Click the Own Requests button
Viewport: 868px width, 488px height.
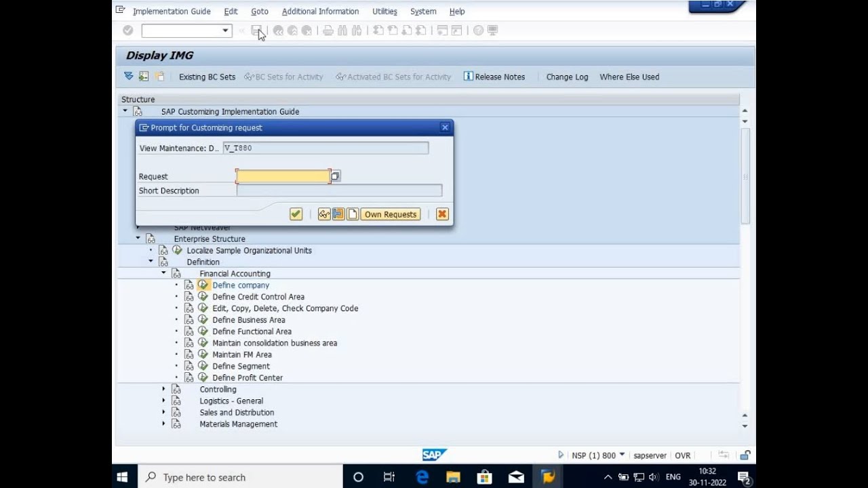pos(391,214)
